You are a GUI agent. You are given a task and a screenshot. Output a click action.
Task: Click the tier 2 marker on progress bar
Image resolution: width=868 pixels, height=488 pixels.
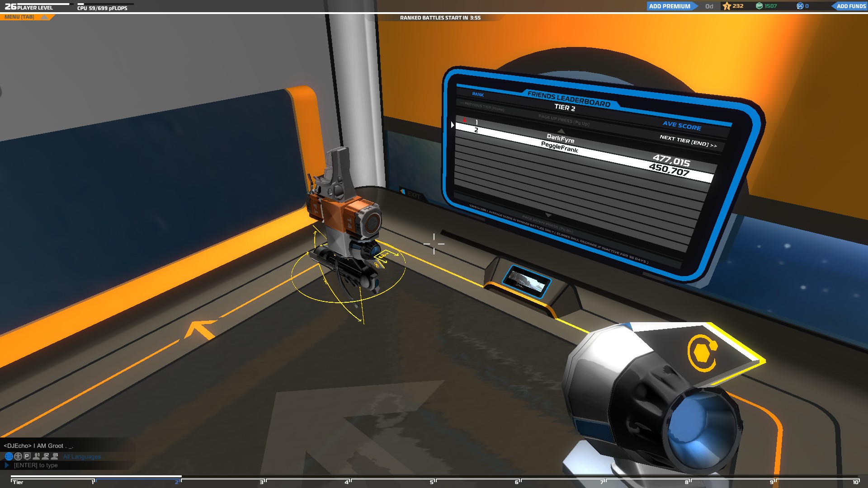coord(177,482)
